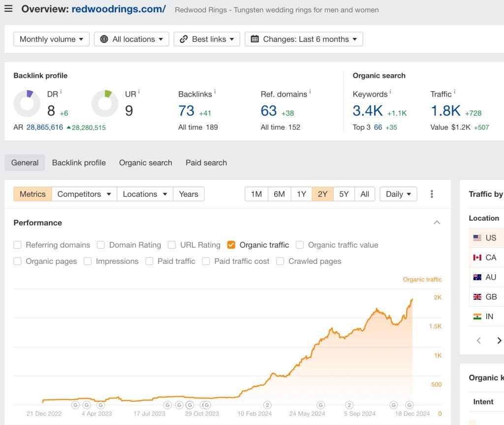Select the GB flag location row

[x=486, y=296]
